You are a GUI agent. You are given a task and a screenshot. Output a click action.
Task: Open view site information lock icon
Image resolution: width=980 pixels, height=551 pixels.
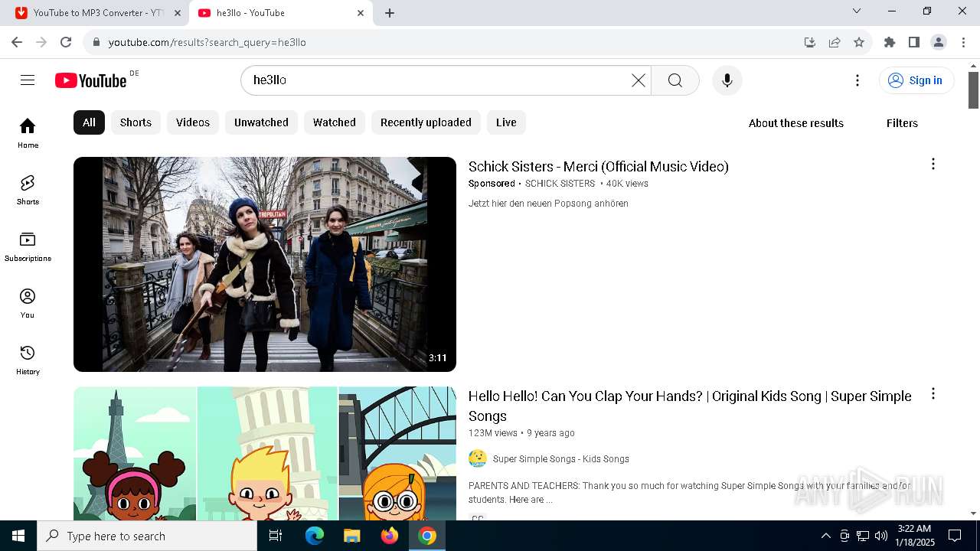click(x=96, y=42)
